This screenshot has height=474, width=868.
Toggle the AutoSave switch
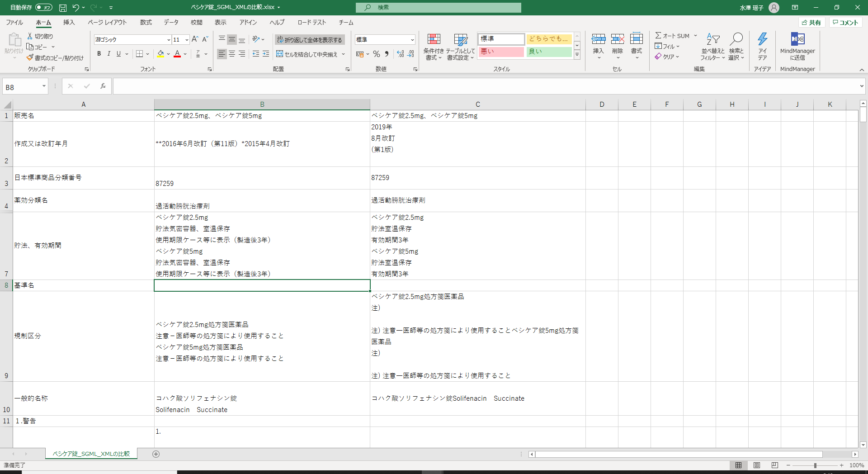pyautogui.click(x=44, y=8)
